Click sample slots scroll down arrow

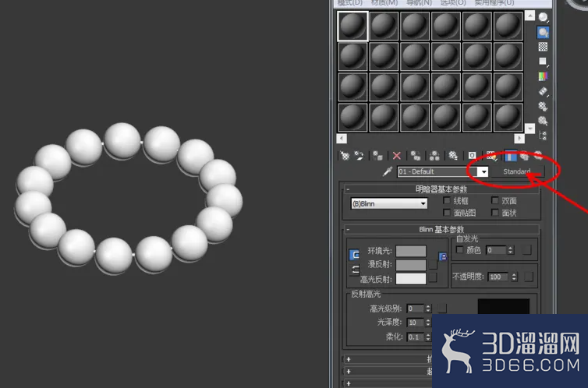530,129
